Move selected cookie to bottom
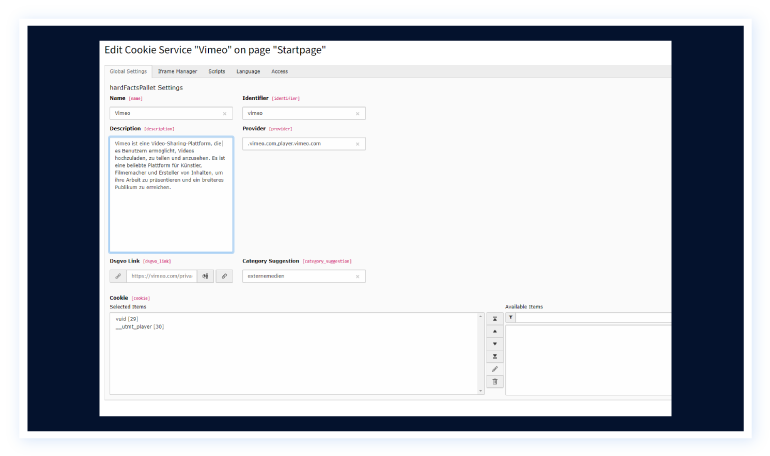 495,356
